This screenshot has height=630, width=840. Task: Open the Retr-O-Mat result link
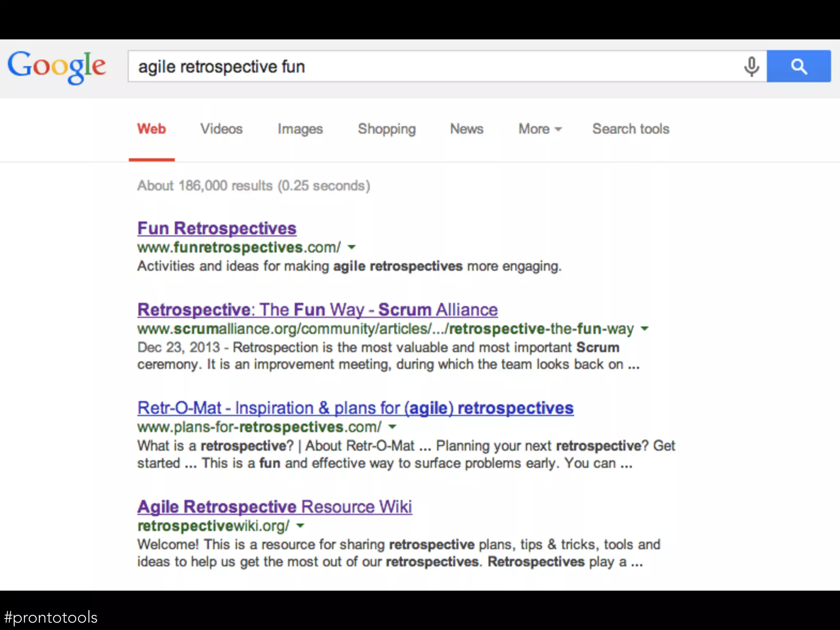[355, 408]
